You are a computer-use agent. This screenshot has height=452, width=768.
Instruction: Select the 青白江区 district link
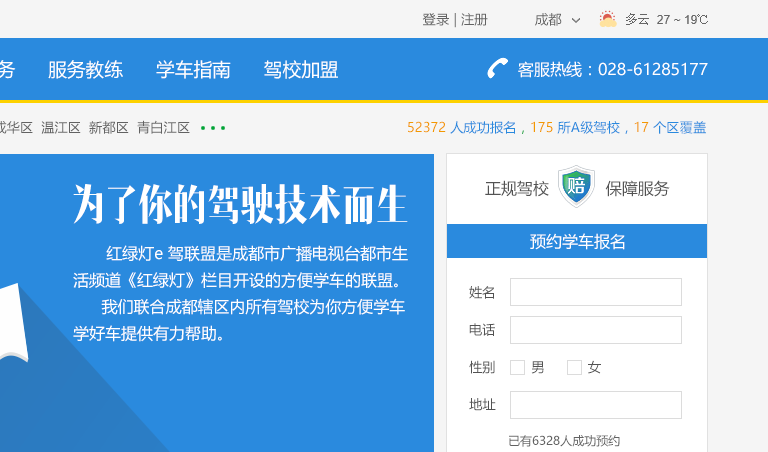coord(163,128)
